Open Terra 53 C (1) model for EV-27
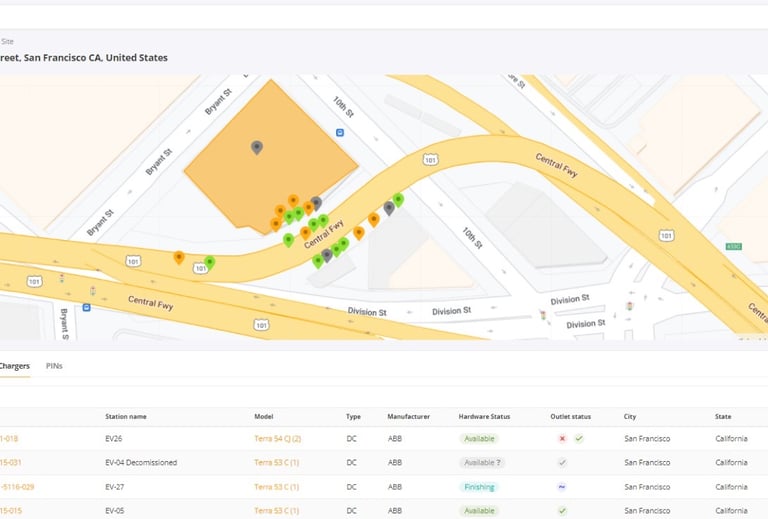This screenshot has height=519, width=768. [277, 487]
